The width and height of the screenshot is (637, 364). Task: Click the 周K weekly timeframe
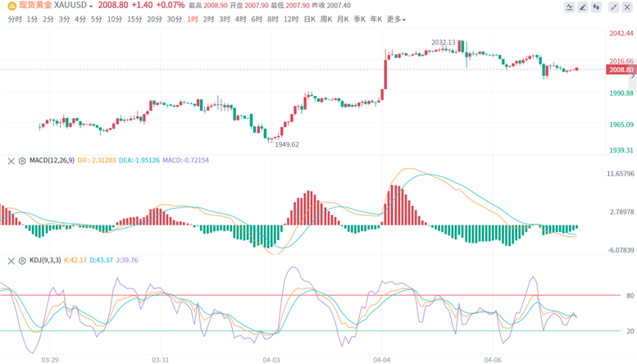325,19
